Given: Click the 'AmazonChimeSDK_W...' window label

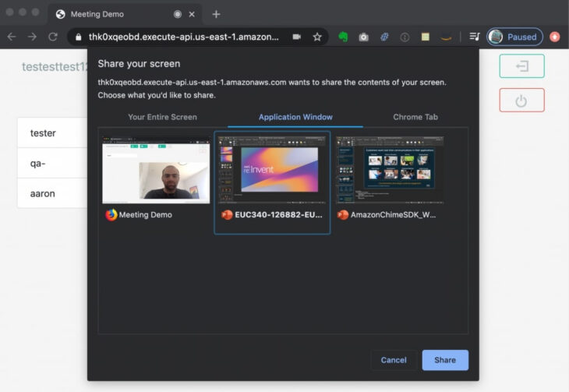Looking at the screenshot, I should click(x=394, y=215).
